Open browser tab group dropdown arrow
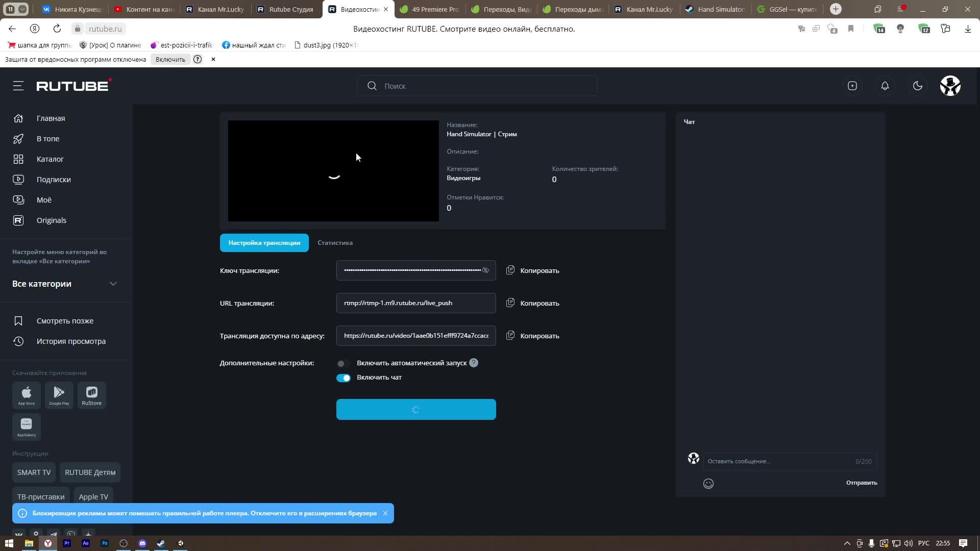This screenshot has height=551, width=980. point(23,9)
